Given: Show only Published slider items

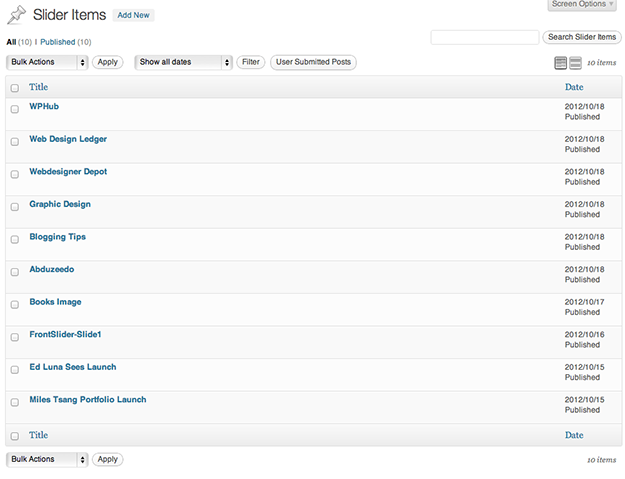Looking at the screenshot, I should pyautogui.click(x=57, y=42).
